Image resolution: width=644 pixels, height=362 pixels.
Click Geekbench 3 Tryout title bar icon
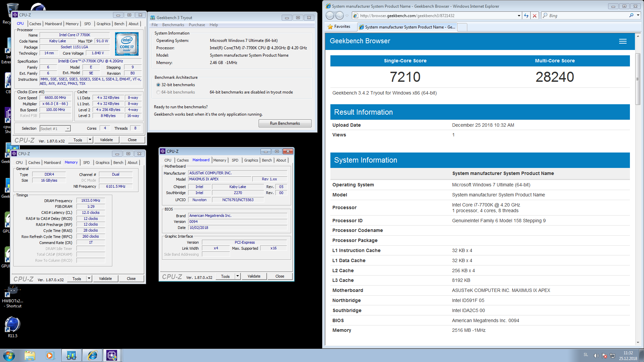coord(153,18)
